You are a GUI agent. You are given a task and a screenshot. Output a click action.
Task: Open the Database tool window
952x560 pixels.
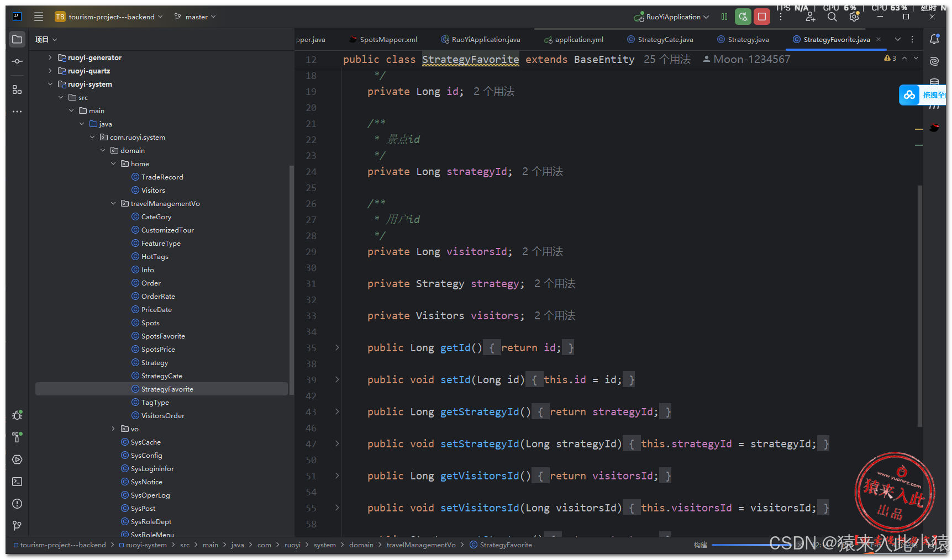[934, 82]
